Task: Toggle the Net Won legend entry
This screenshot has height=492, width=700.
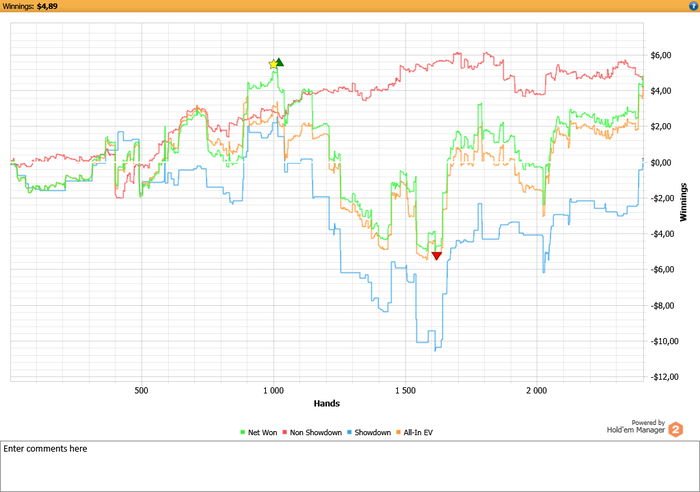Action: (258, 432)
